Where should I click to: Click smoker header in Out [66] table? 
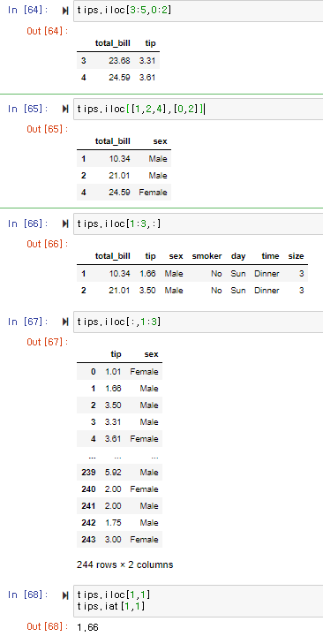[207, 256]
